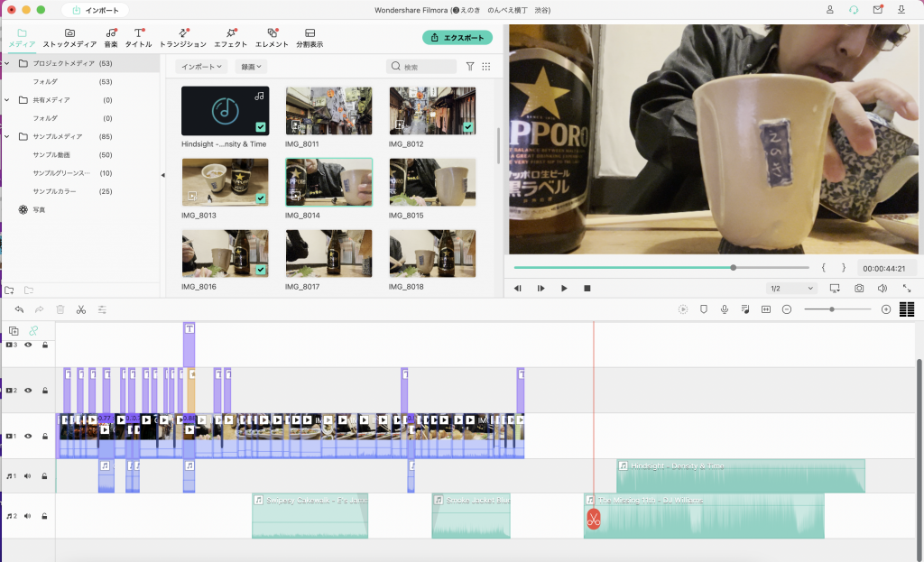
Task: Open the edit adjustments icon
Action: (x=102, y=309)
